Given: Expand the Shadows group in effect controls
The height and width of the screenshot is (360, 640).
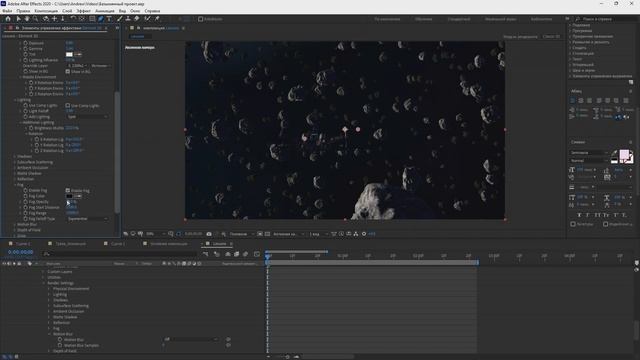Looking at the screenshot, I should (15, 157).
